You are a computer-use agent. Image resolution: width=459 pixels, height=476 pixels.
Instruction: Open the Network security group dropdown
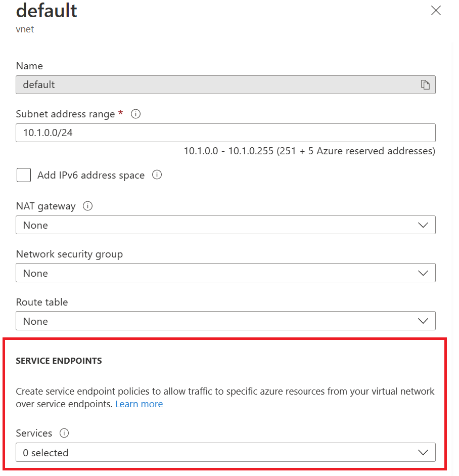click(x=225, y=273)
